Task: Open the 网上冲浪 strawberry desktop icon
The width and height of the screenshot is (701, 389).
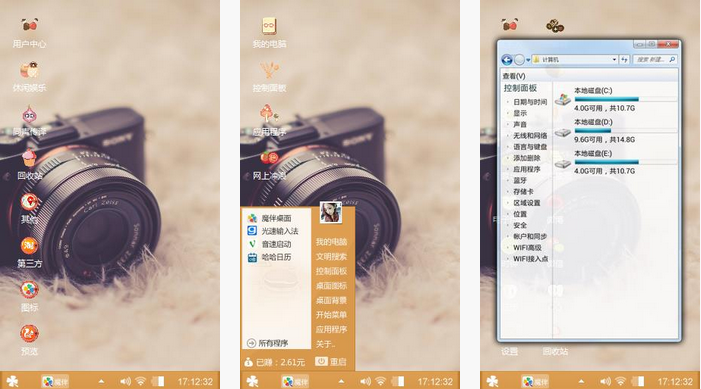Action: 269,157
